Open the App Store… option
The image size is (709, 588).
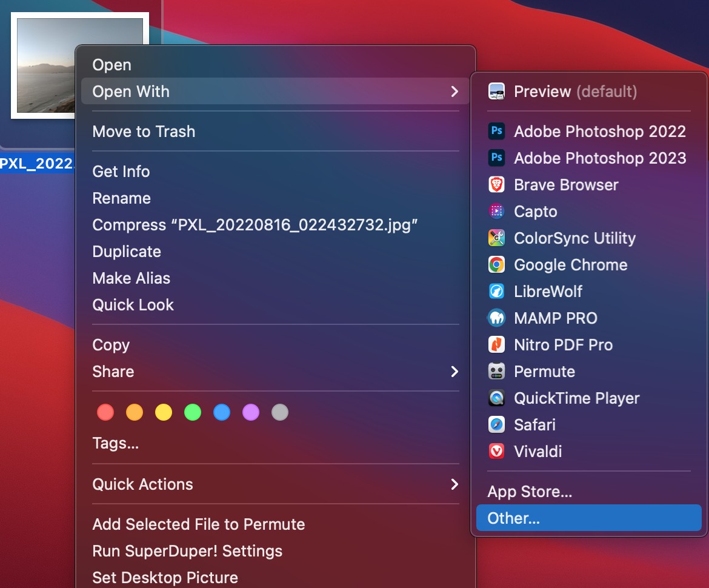tap(589, 491)
